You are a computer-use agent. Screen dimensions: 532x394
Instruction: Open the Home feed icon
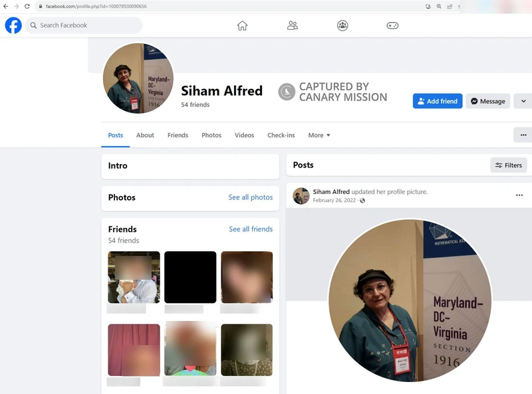243,25
